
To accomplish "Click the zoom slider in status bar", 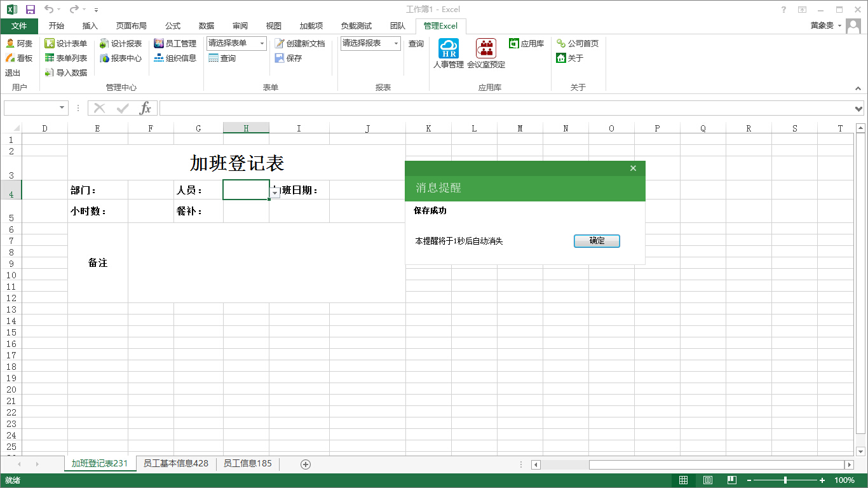I will (x=785, y=480).
